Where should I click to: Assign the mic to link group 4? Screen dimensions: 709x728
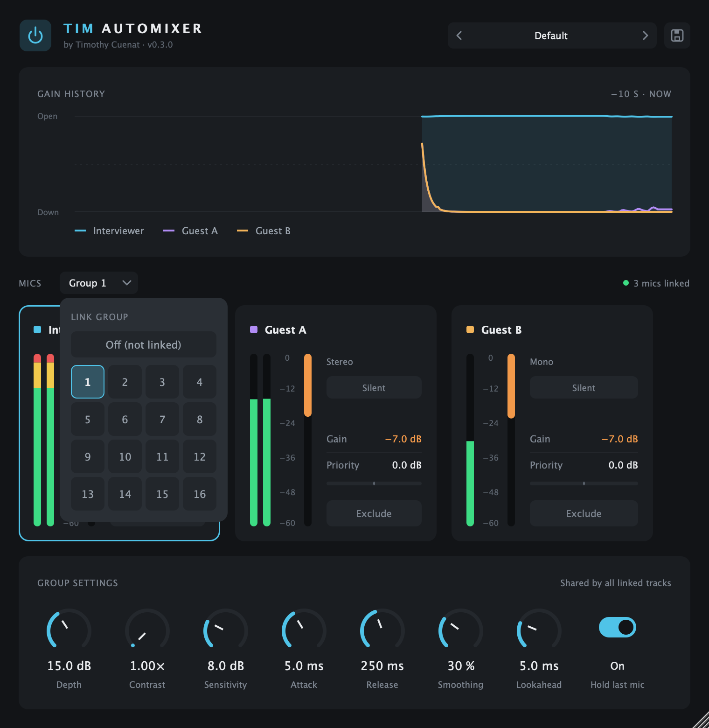(200, 382)
